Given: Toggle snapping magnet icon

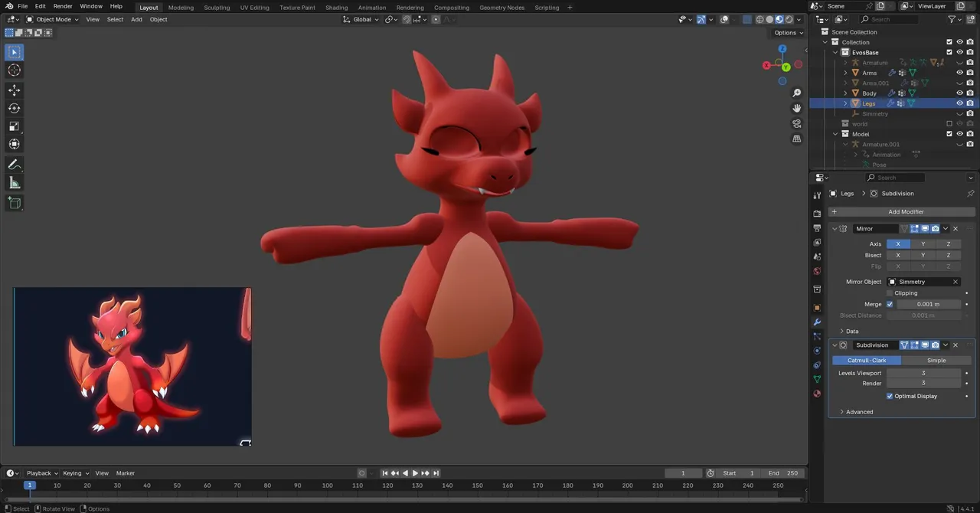Looking at the screenshot, I should [x=406, y=19].
